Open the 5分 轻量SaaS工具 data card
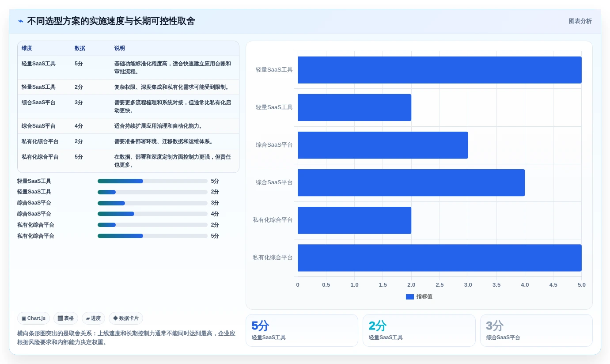The width and height of the screenshot is (610, 364). pyautogui.click(x=302, y=330)
